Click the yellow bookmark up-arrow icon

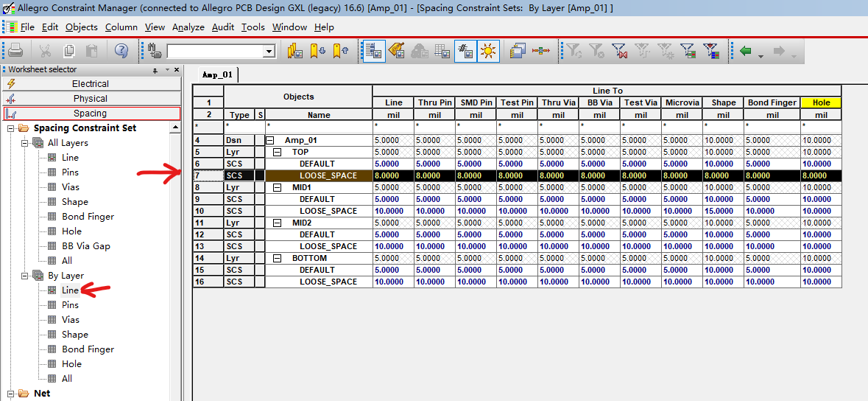tap(339, 51)
